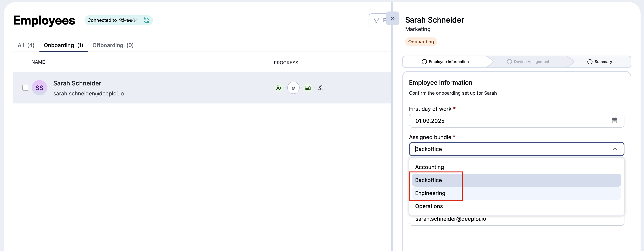Click the Personio sync refresh icon
The width and height of the screenshot is (644, 251).
(x=146, y=20)
